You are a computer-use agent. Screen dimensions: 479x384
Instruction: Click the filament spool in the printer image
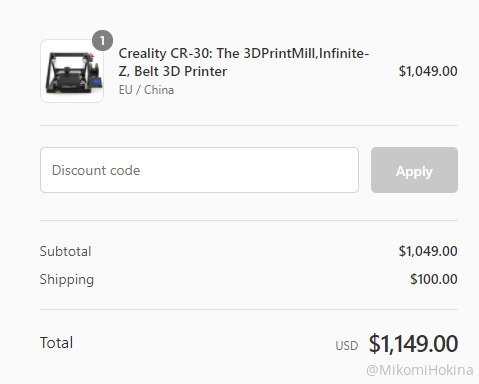[94, 68]
